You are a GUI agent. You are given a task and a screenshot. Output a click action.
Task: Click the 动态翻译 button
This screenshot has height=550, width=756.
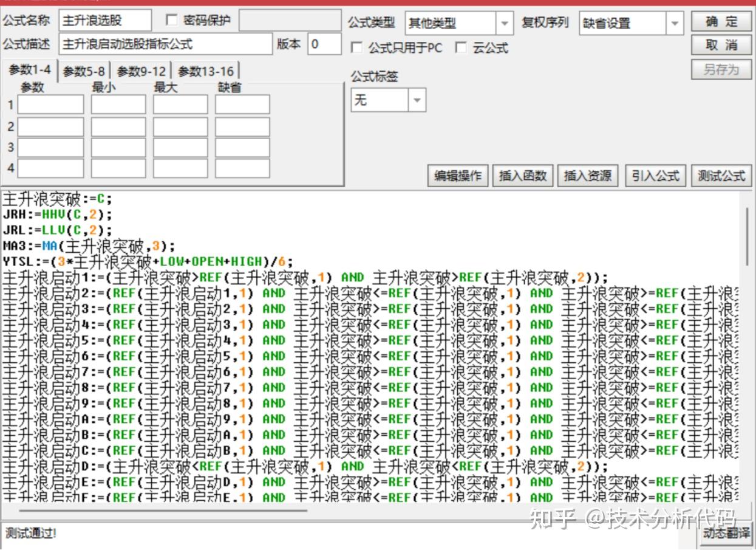(726, 534)
